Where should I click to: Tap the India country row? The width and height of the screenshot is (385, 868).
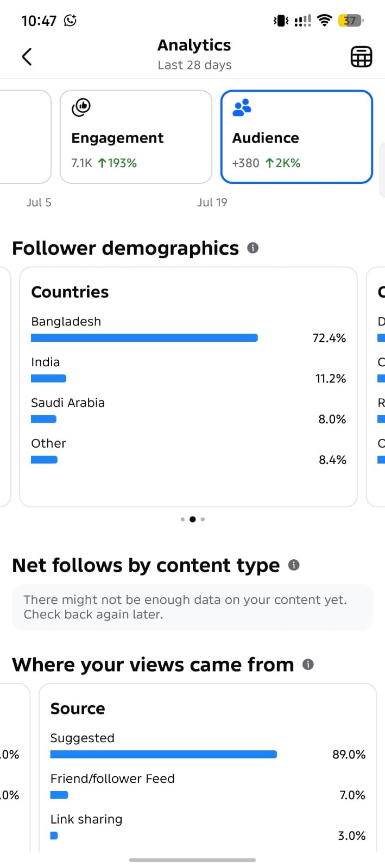click(x=188, y=371)
